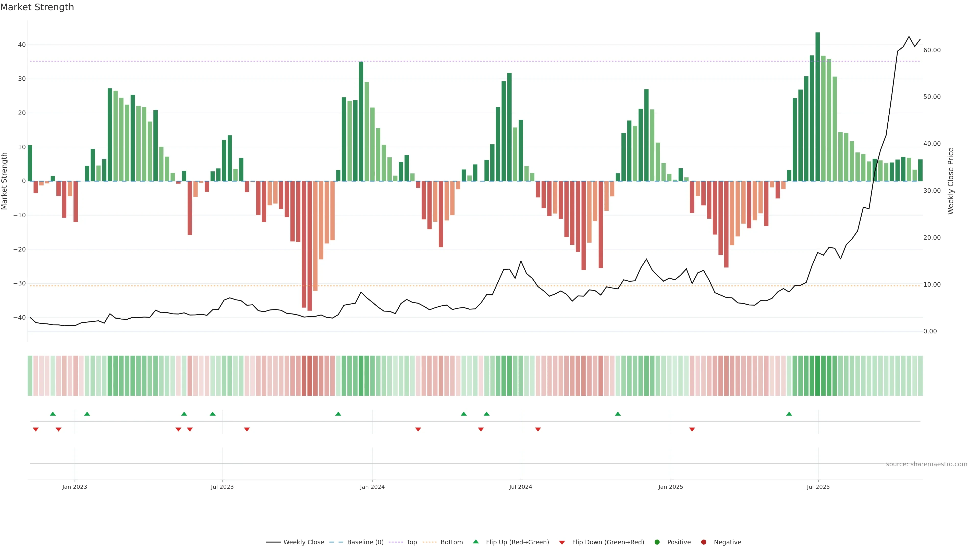Click the leftmost green flip-up triangle marker
The width and height of the screenshot is (980, 551).
53,414
